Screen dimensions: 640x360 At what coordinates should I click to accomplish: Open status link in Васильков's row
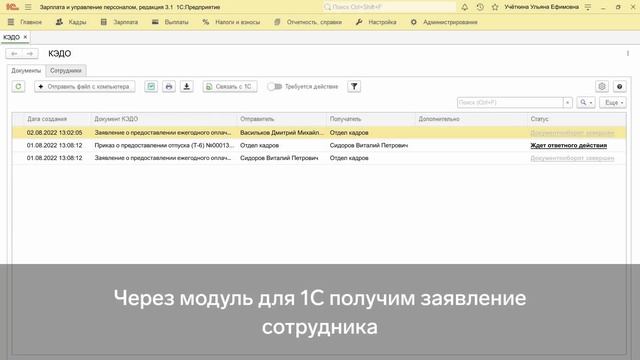pos(572,133)
